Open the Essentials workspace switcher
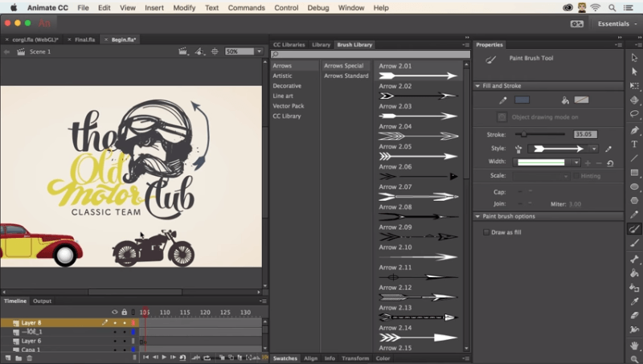This screenshot has height=364, width=643. (617, 24)
